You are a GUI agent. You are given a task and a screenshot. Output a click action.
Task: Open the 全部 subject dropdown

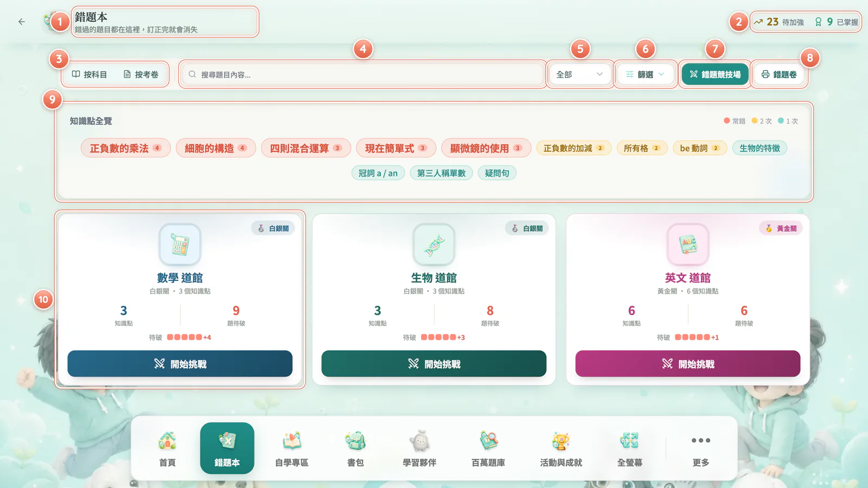[579, 74]
